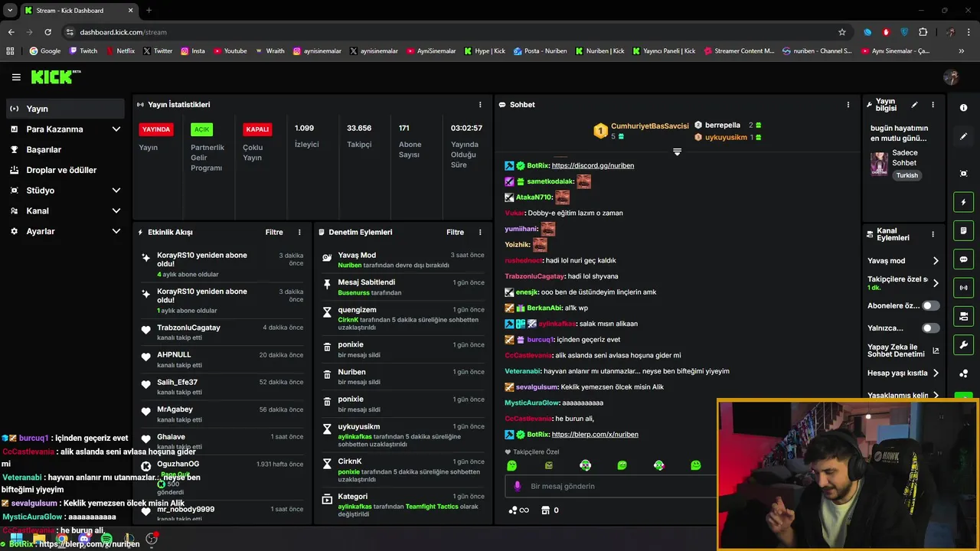The width and height of the screenshot is (980, 551).
Task: Click the channel points infinity icon below chat
Action: tap(519, 510)
